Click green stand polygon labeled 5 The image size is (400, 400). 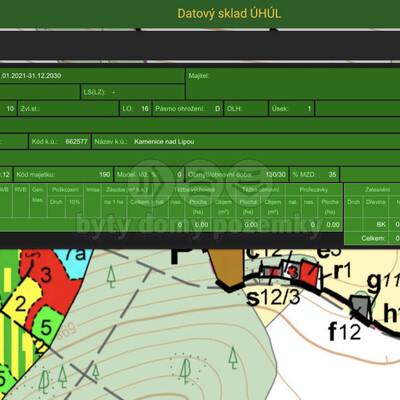47,327
